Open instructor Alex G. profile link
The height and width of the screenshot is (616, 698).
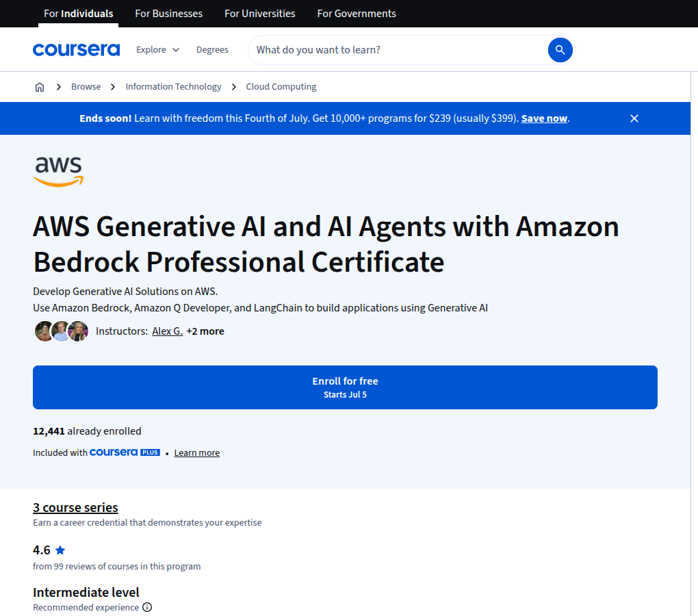point(168,331)
